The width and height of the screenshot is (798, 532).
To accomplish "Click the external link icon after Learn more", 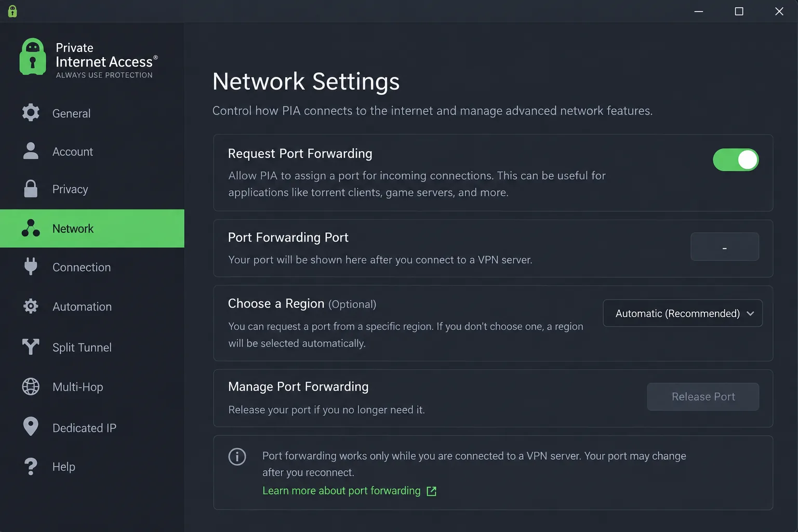I will pyautogui.click(x=431, y=491).
